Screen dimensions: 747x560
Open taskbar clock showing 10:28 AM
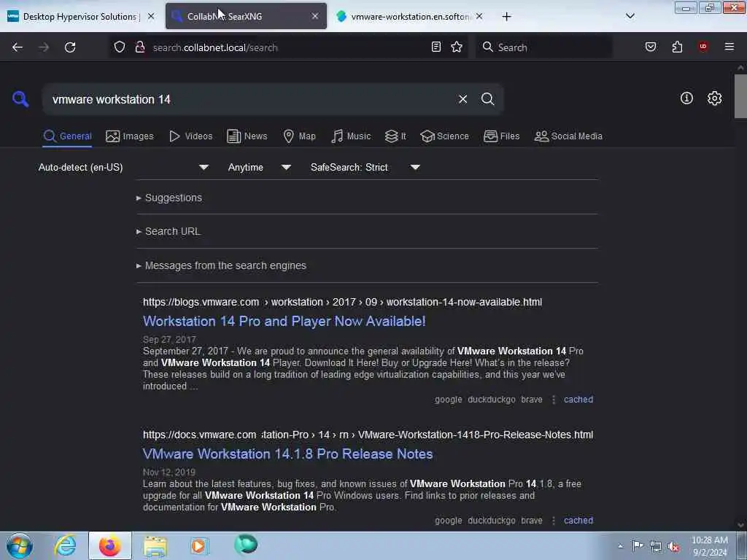[x=710, y=545]
